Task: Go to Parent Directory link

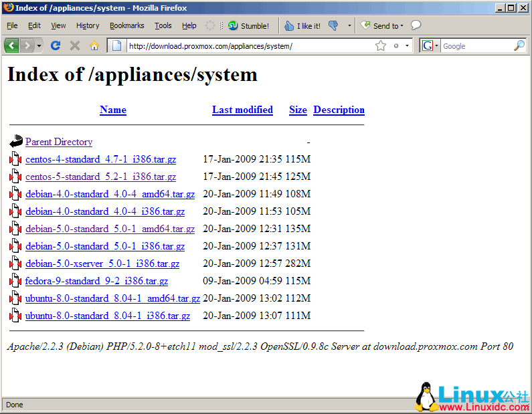Action: 59,142
